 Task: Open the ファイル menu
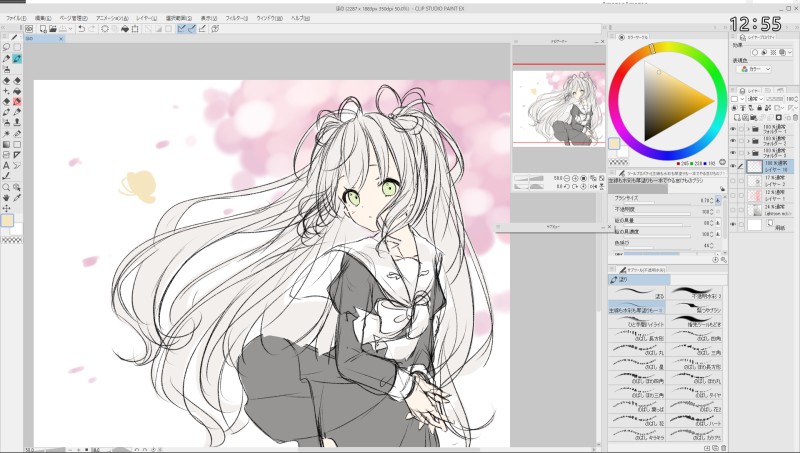(16, 18)
